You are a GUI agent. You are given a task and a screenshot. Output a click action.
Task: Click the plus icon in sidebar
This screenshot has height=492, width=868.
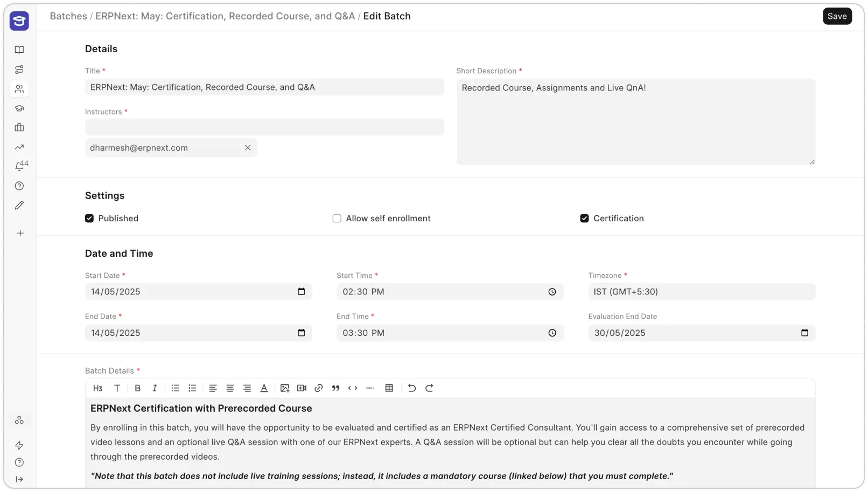click(x=20, y=234)
